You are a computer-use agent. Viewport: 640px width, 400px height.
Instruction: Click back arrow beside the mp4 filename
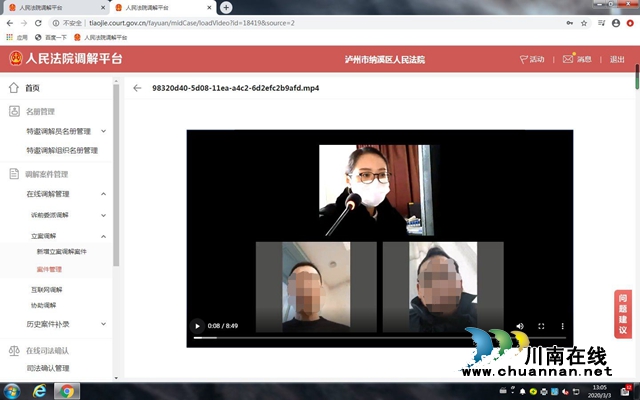[137, 88]
